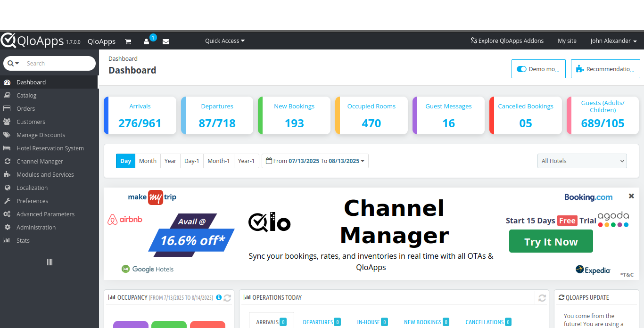
Task: Click the QloApps shop name link
Action: tap(101, 41)
